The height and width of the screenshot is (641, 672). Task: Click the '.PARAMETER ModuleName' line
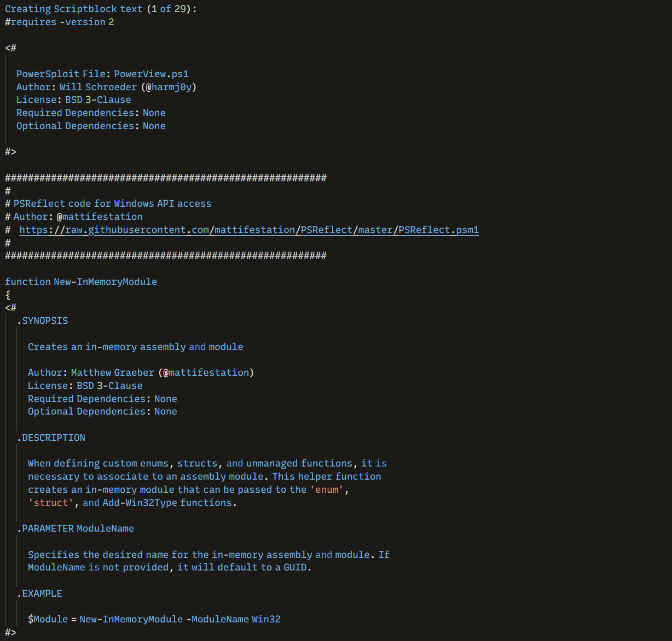(x=76, y=528)
